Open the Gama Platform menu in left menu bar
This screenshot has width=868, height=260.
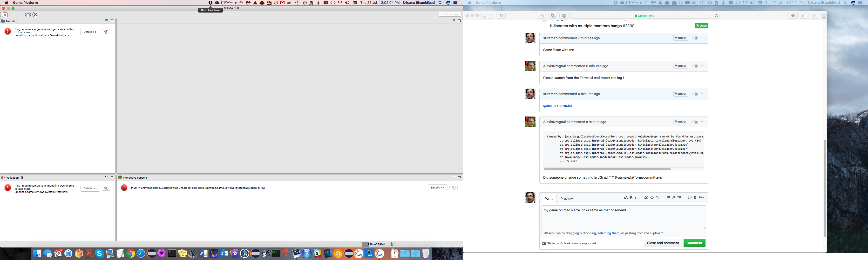[x=25, y=3]
